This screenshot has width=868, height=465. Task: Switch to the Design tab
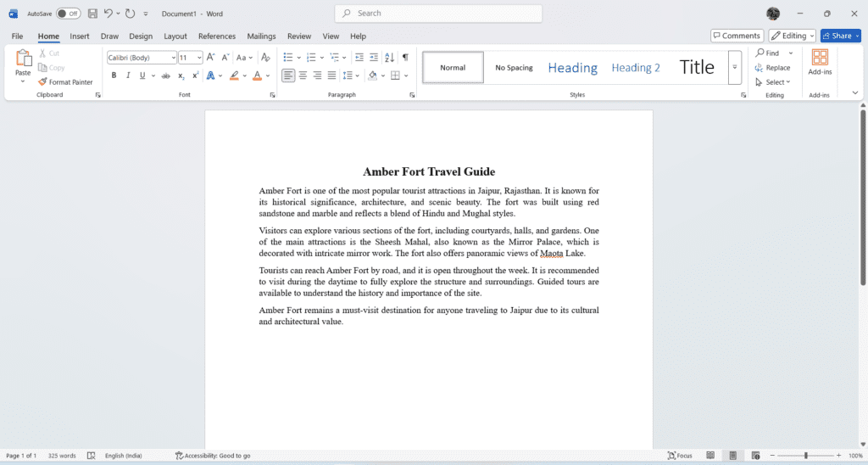141,36
